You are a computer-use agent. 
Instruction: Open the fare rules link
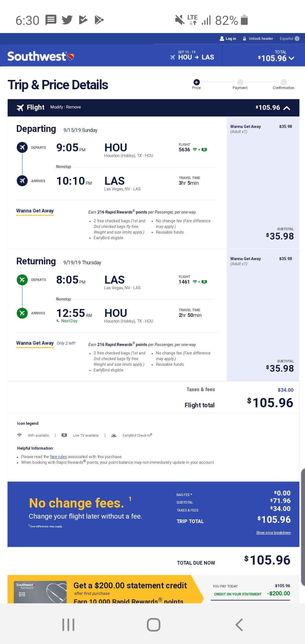pos(58,457)
